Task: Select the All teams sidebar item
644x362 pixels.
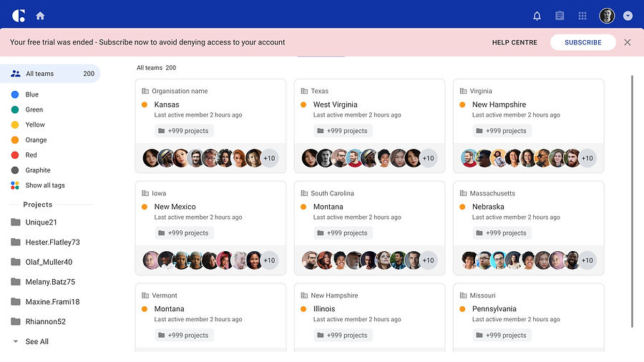Action: pos(40,74)
